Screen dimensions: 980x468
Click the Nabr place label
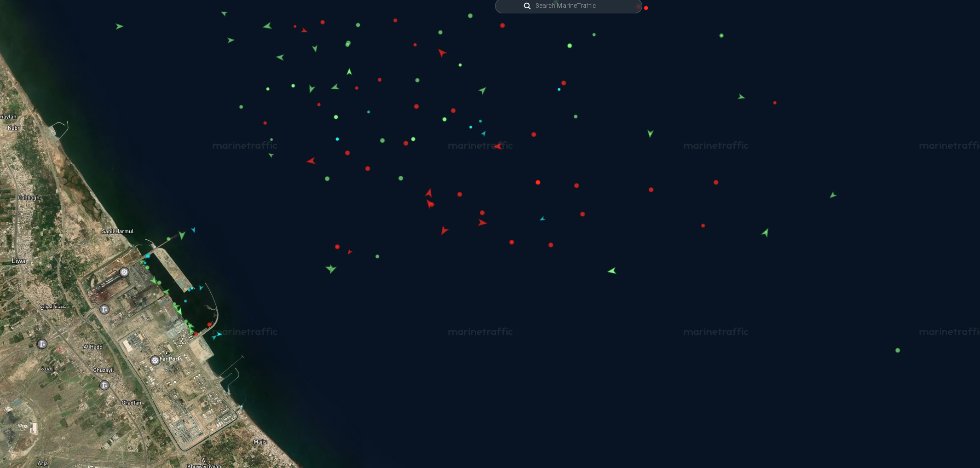[x=14, y=128]
